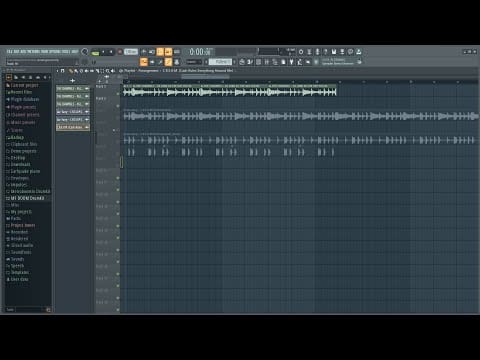Mute Track 10 with its green dot
The width and height of the screenshot is (480, 360).
click(x=118, y=202)
